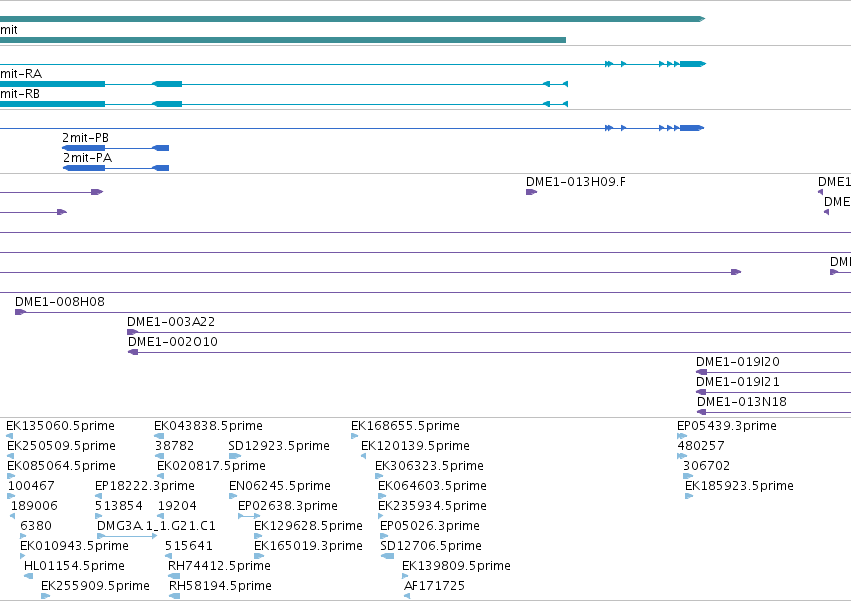The height and width of the screenshot is (601, 851).
Task: Select EST label RH74412.5prime
Action: [x=219, y=566]
